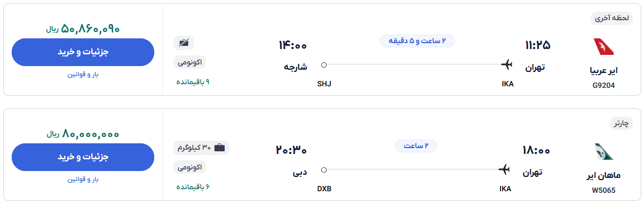Viewport: 644px width, 203px height.
Task: Click the destination circle marker near DXB
Action: [324, 170]
